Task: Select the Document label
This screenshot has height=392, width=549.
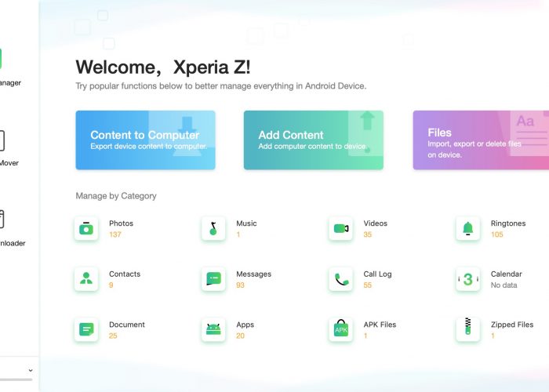Action: [x=127, y=325]
